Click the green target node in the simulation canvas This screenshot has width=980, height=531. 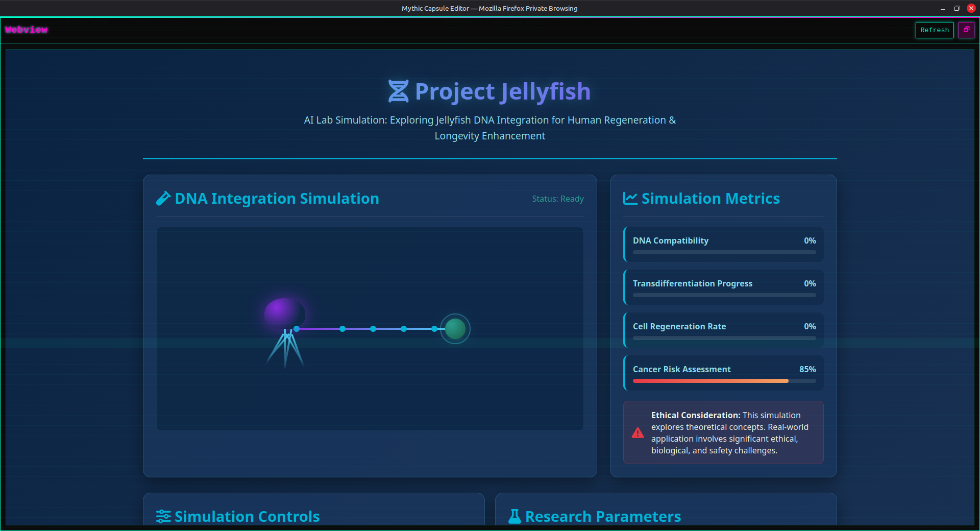(x=455, y=329)
